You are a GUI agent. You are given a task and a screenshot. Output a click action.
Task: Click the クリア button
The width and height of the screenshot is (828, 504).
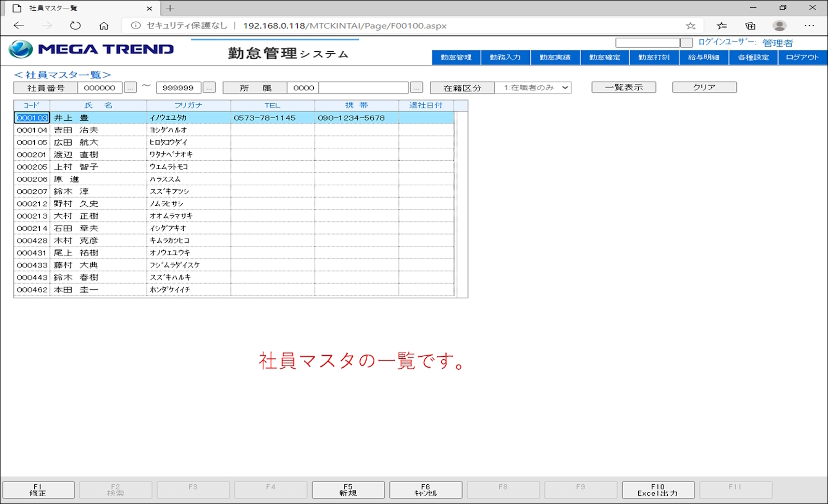[x=704, y=87]
